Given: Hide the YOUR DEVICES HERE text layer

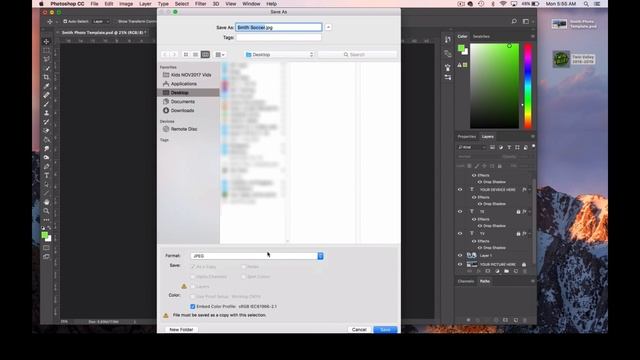Looking at the screenshot, I should (x=460, y=190).
